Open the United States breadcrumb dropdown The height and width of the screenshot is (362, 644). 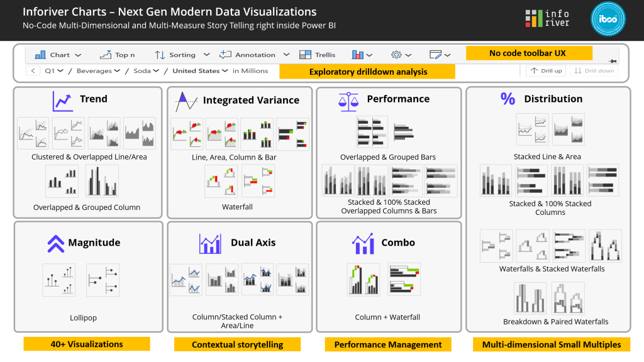tap(200, 71)
